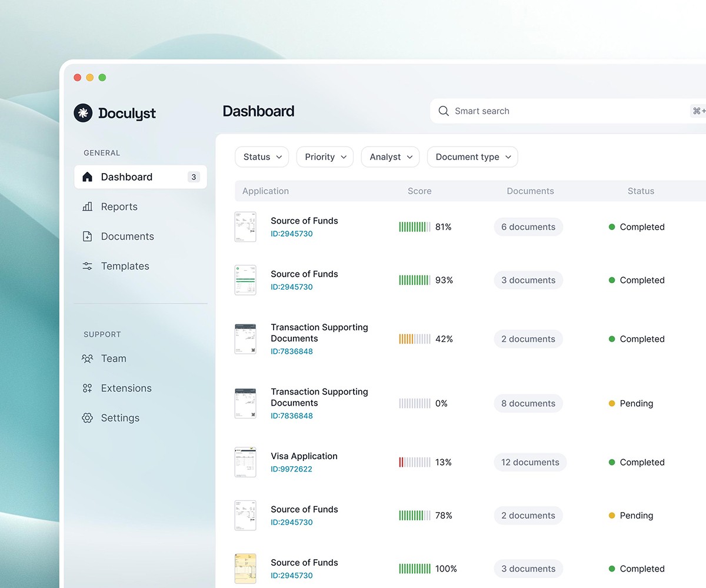Image resolution: width=706 pixels, height=588 pixels.
Task: Click the red 13% score bar
Action: pyautogui.click(x=415, y=462)
